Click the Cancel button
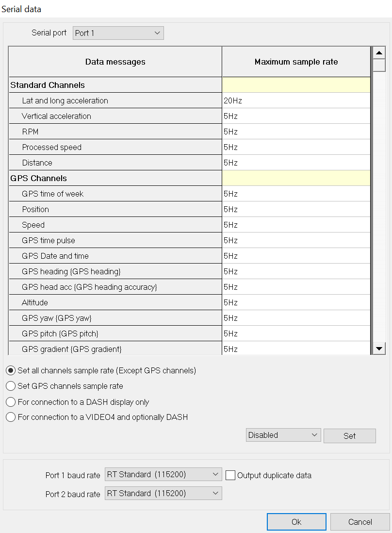 pos(360,522)
